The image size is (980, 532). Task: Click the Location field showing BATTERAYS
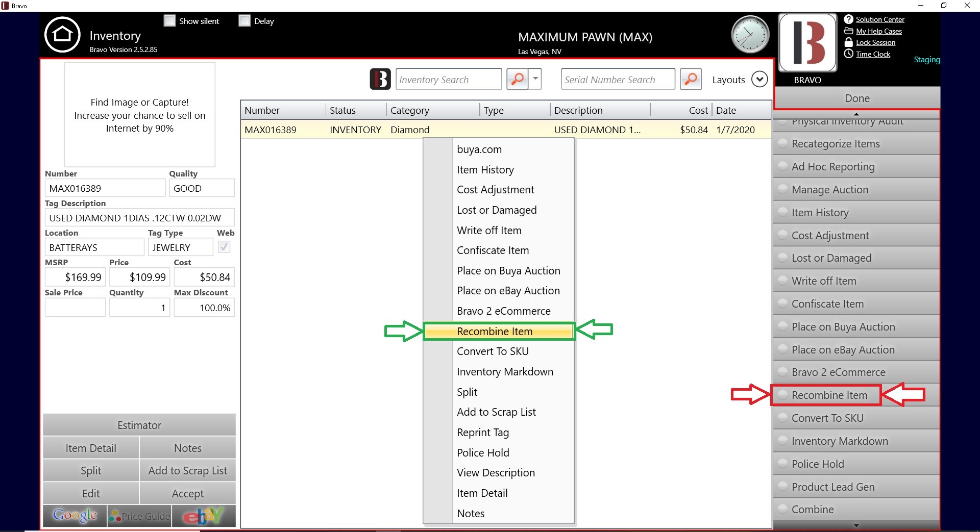point(94,247)
